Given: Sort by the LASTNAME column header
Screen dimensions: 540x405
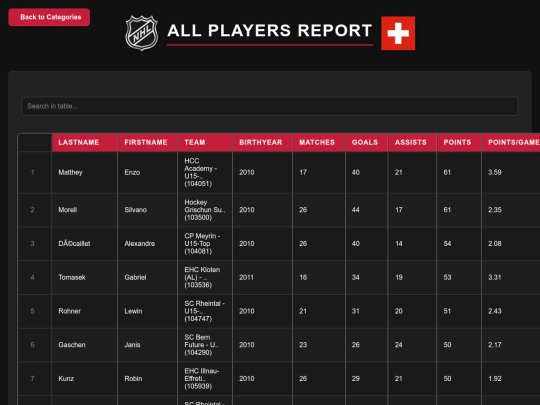Looking at the screenshot, I should pos(85,143).
